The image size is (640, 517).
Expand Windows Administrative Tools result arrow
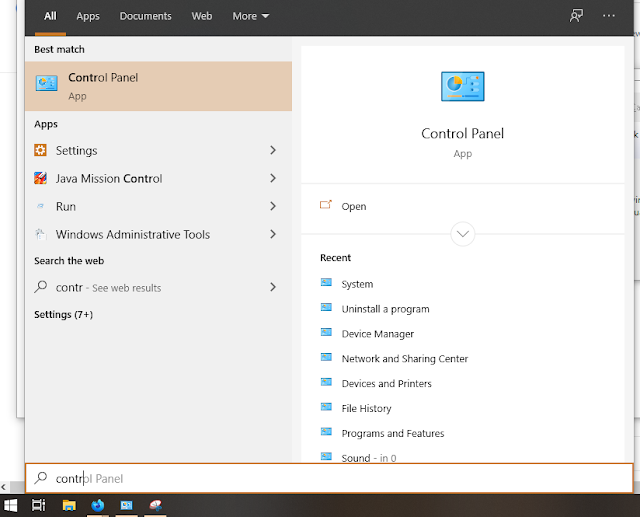click(x=273, y=234)
